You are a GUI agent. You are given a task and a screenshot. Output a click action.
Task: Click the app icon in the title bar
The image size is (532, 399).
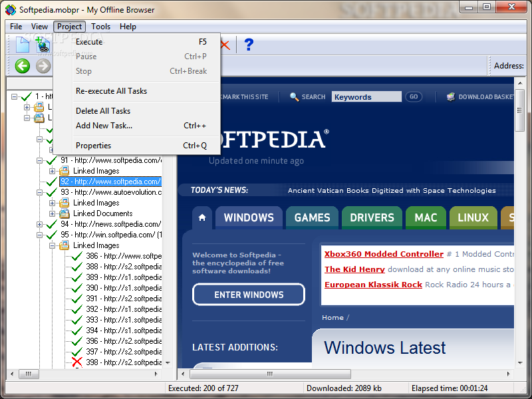click(11, 10)
